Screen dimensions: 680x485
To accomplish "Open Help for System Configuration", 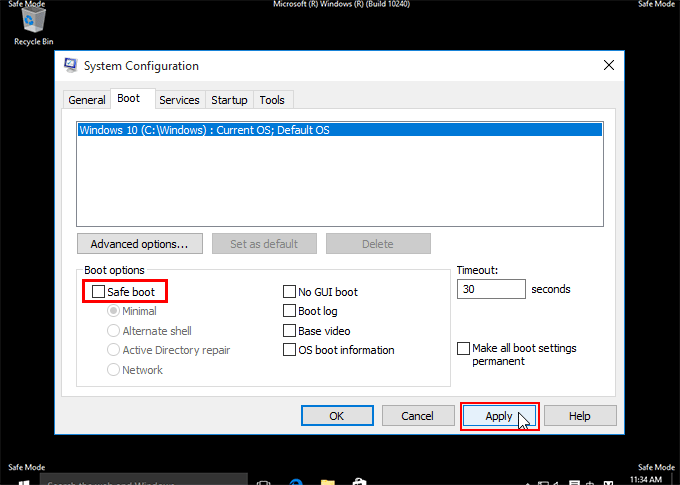I will point(580,416).
